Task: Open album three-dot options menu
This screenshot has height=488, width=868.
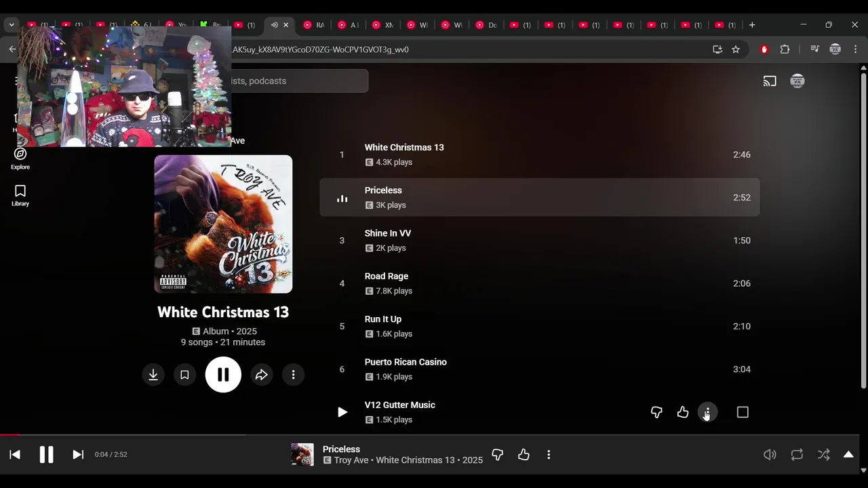Action: tap(293, 375)
